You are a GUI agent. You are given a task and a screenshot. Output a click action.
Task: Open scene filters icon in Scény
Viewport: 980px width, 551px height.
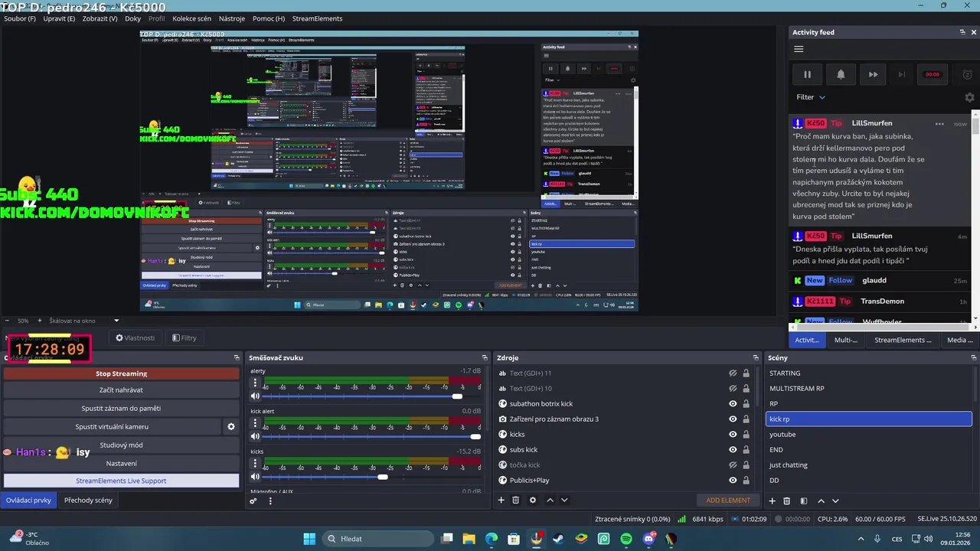point(804,501)
